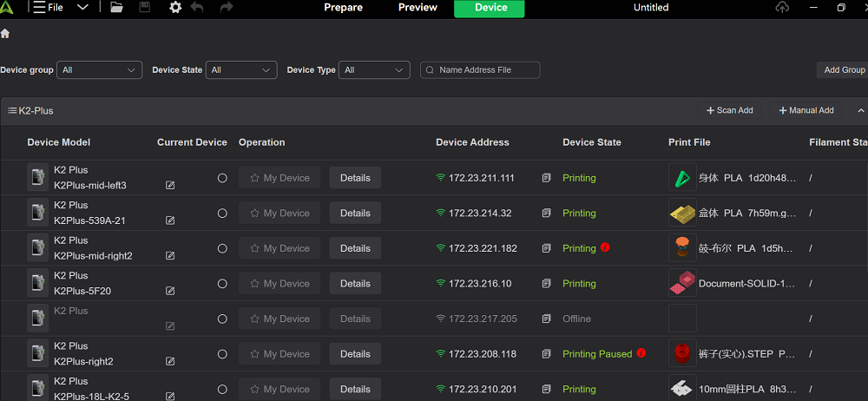Click the open folder icon in toolbar

pos(116,8)
